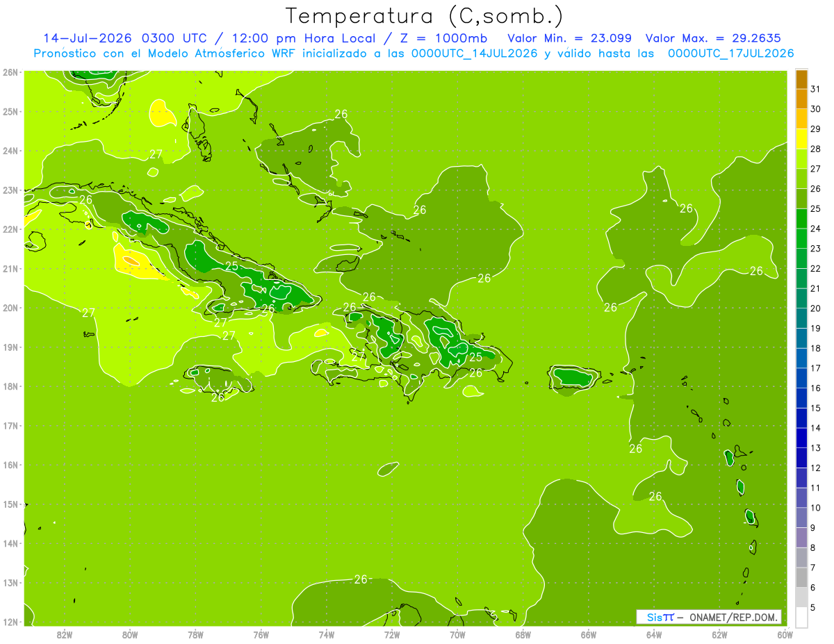Click legend value 28 on the color scale
Viewport: 834px width, 644px height.
[x=815, y=149]
